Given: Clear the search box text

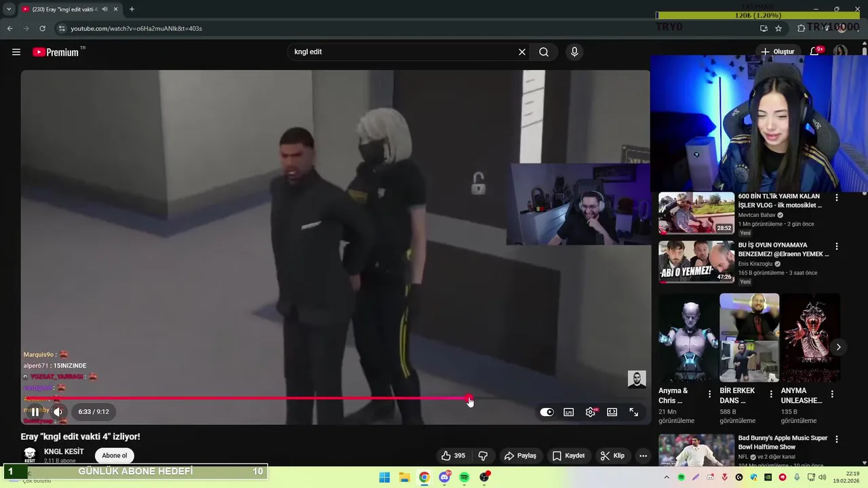Looking at the screenshot, I should pos(522,52).
